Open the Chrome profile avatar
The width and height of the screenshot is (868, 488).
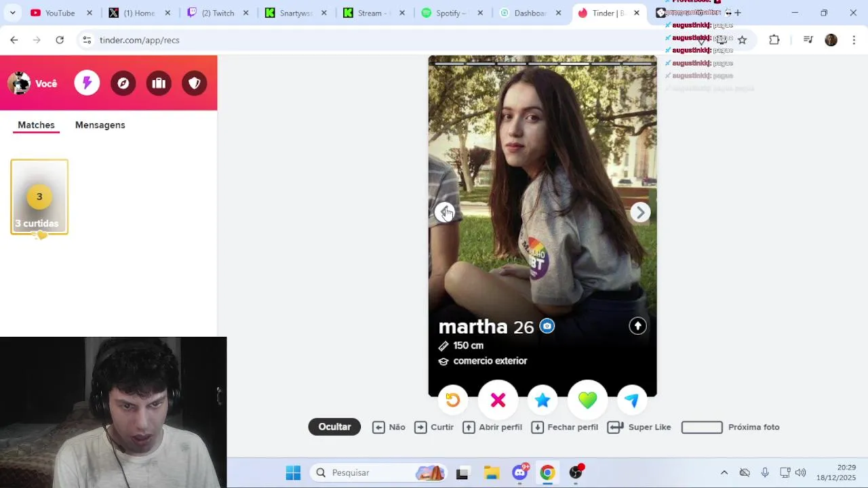click(x=831, y=40)
